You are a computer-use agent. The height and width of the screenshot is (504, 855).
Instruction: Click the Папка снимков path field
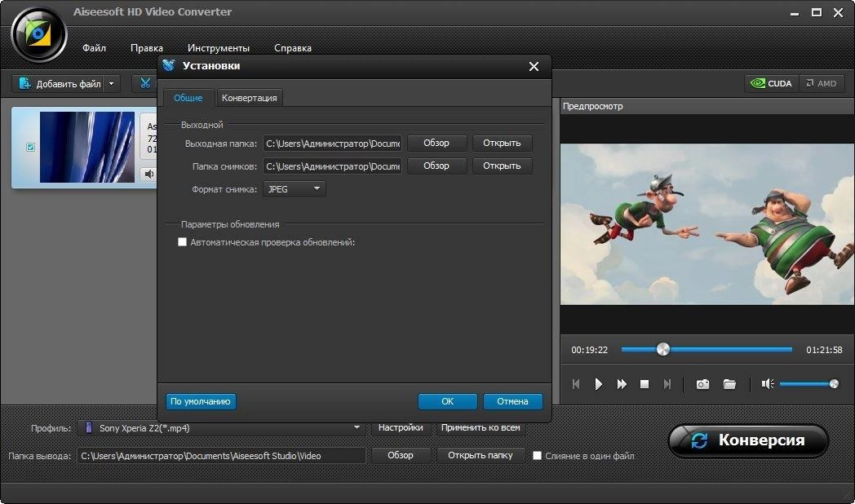(x=332, y=166)
